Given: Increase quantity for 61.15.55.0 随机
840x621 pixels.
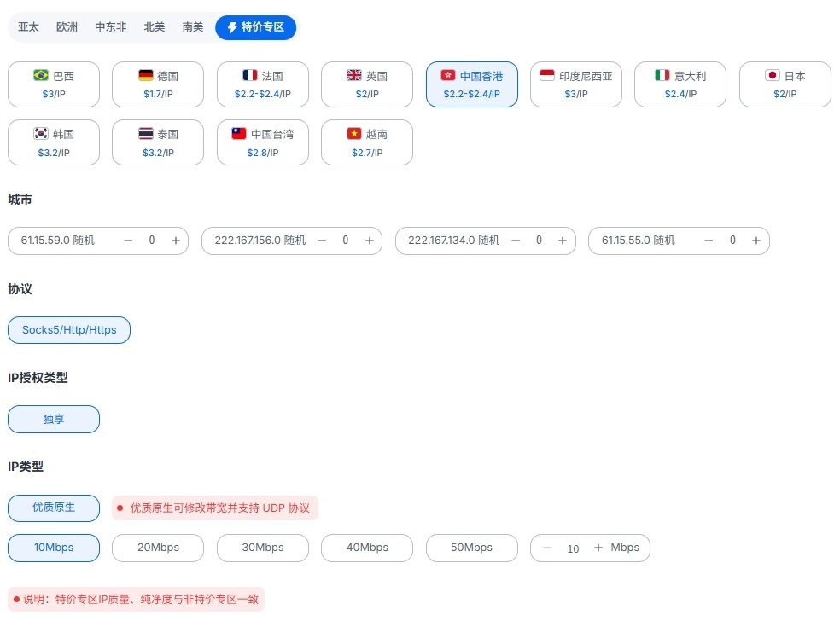Looking at the screenshot, I should pyautogui.click(x=756, y=241).
